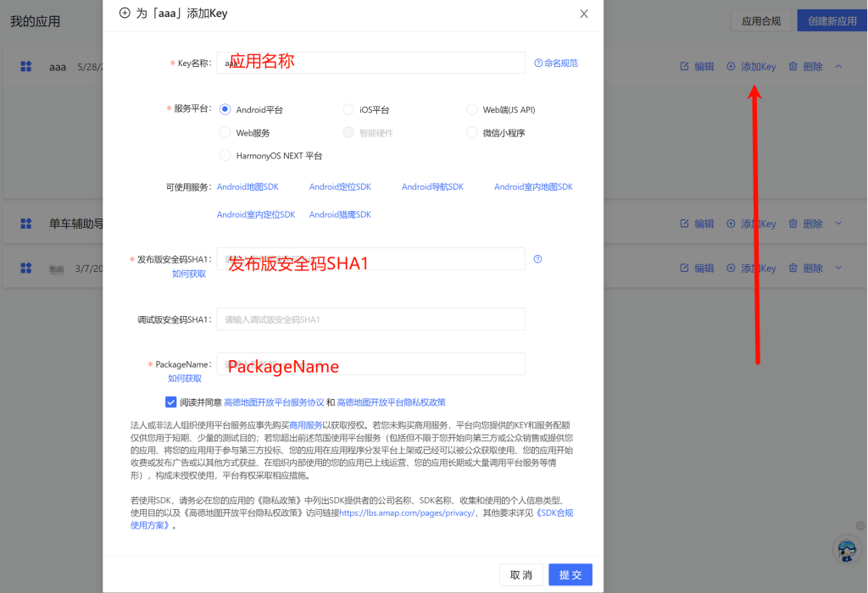
Task: Click the 提交 submit button
Action: click(x=570, y=575)
